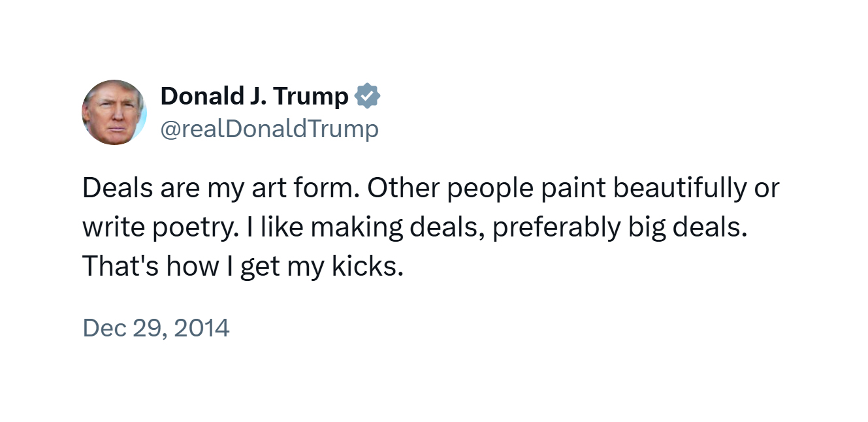
Task: Click the blue verified checkmark badge
Action: [x=367, y=97]
